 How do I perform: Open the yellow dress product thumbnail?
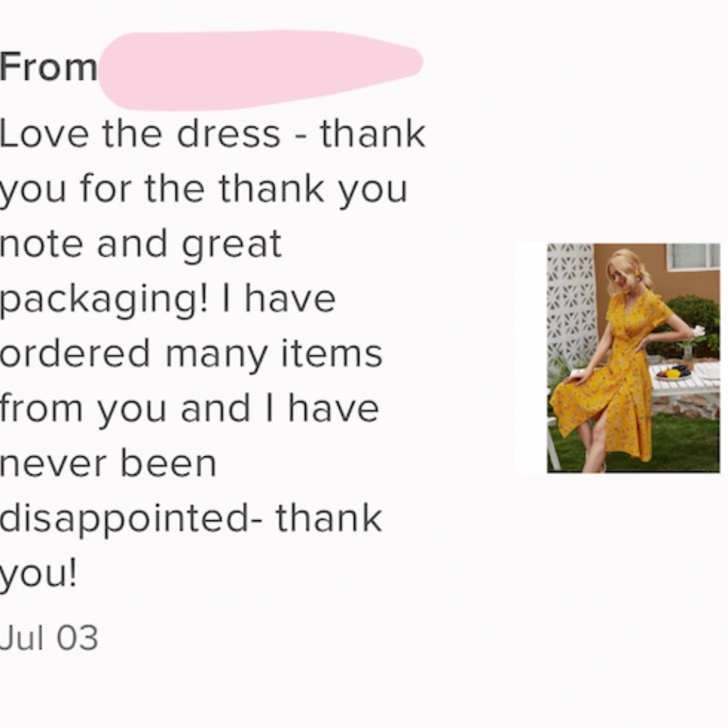(632, 358)
